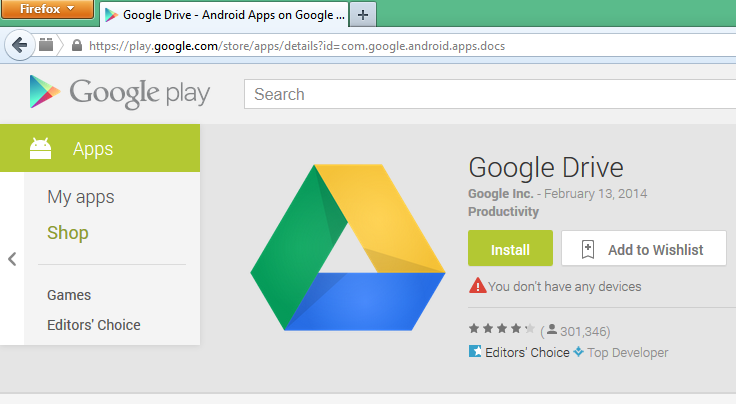736x404 pixels.
Task: Click the green Install button
Action: 510,248
